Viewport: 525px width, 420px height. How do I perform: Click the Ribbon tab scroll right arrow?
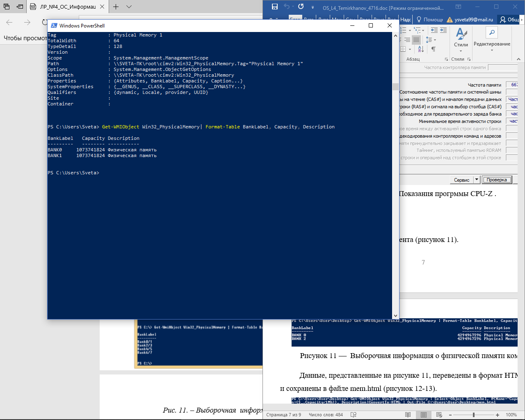point(522,20)
